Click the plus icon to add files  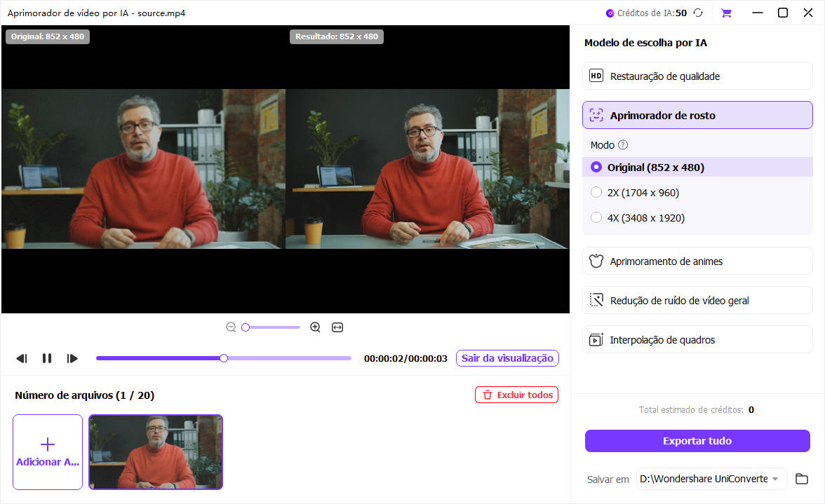48,444
